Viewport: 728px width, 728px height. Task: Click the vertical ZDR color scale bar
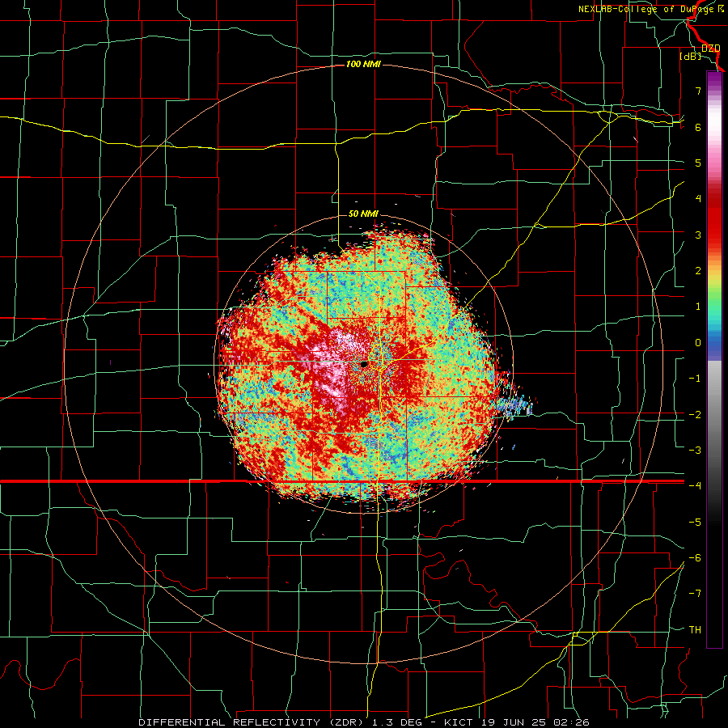pyautogui.click(x=714, y=359)
